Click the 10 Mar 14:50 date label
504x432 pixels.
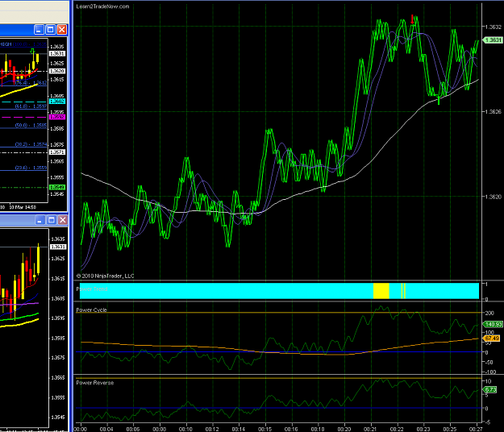[x=23, y=207]
